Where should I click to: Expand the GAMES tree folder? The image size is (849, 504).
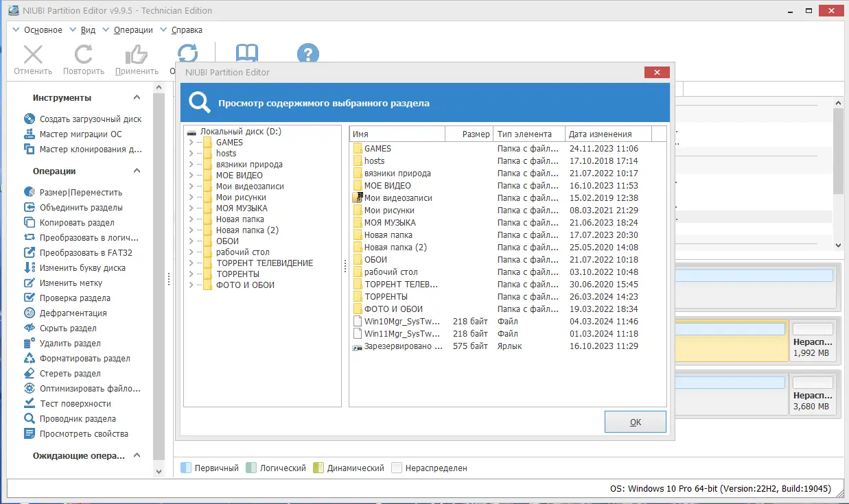tap(191, 143)
